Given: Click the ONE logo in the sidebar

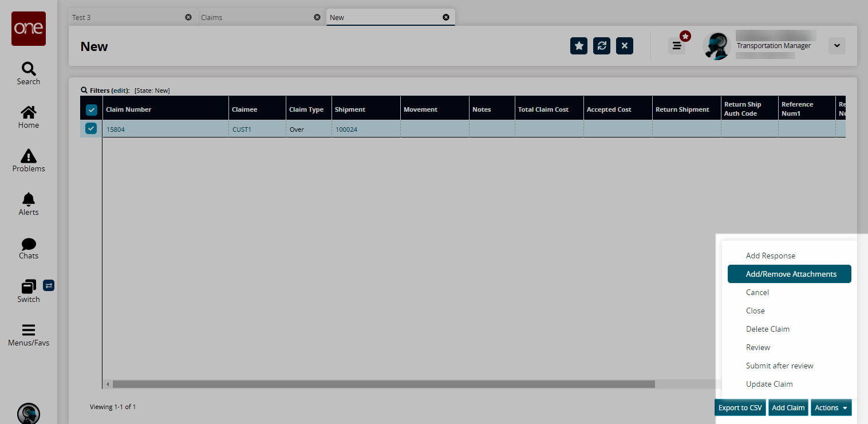Looking at the screenshot, I should pos(29,29).
